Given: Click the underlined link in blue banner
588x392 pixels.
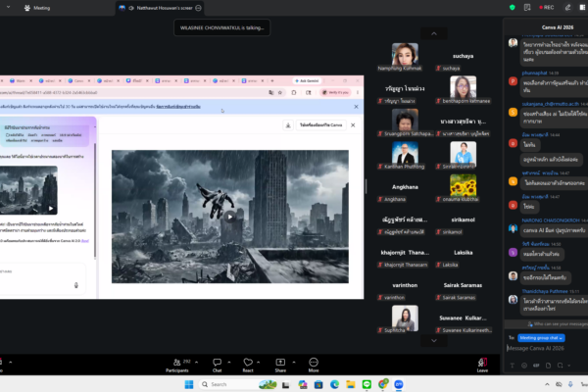Looking at the screenshot, I should (x=178, y=107).
